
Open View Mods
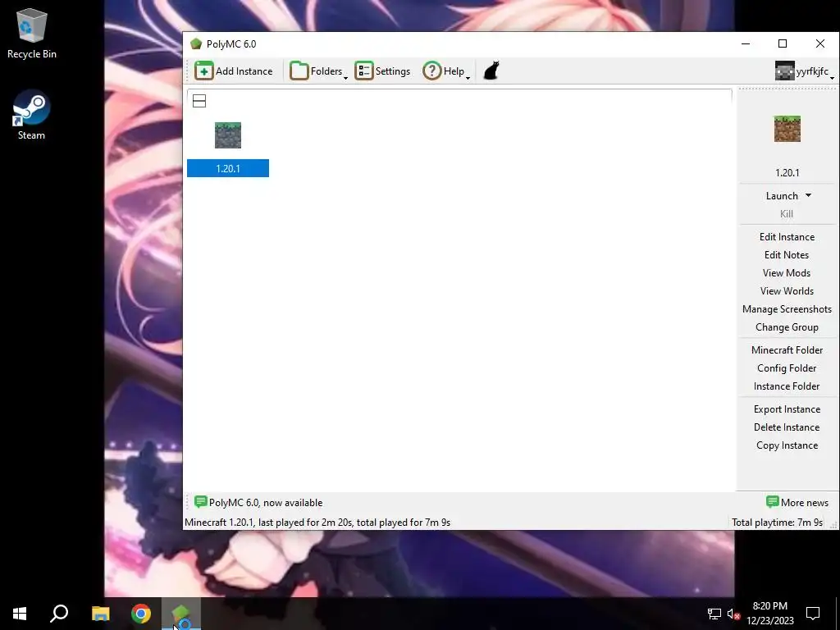point(787,273)
